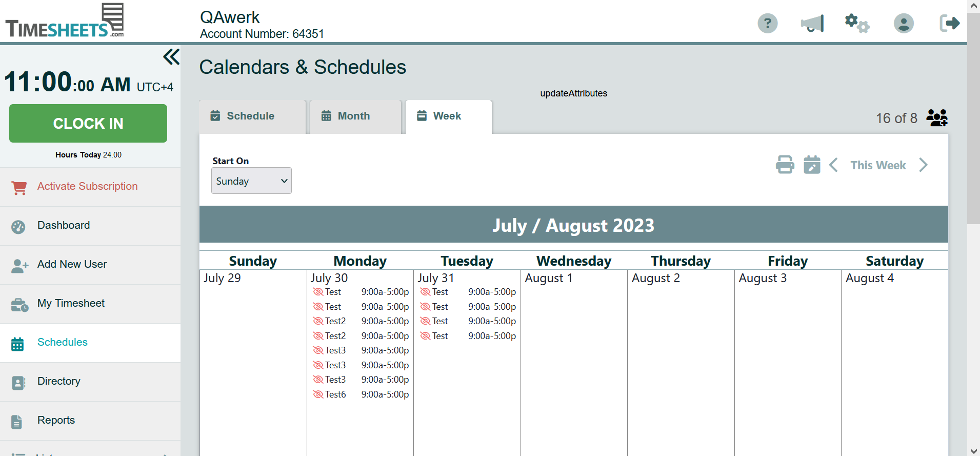Screen dimensions: 980x456
Task: Open the Start On Sunday dropdown
Action: coord(251,181)
